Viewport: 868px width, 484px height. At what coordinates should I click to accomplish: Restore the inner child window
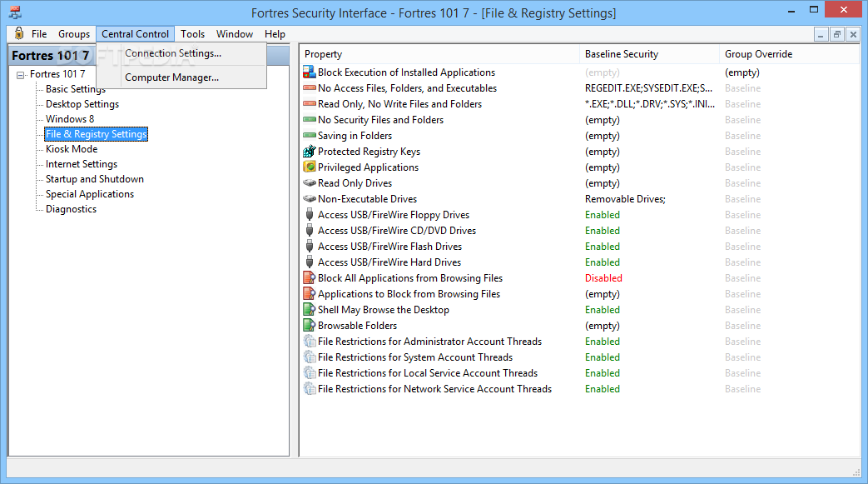(x=837, y=34)
